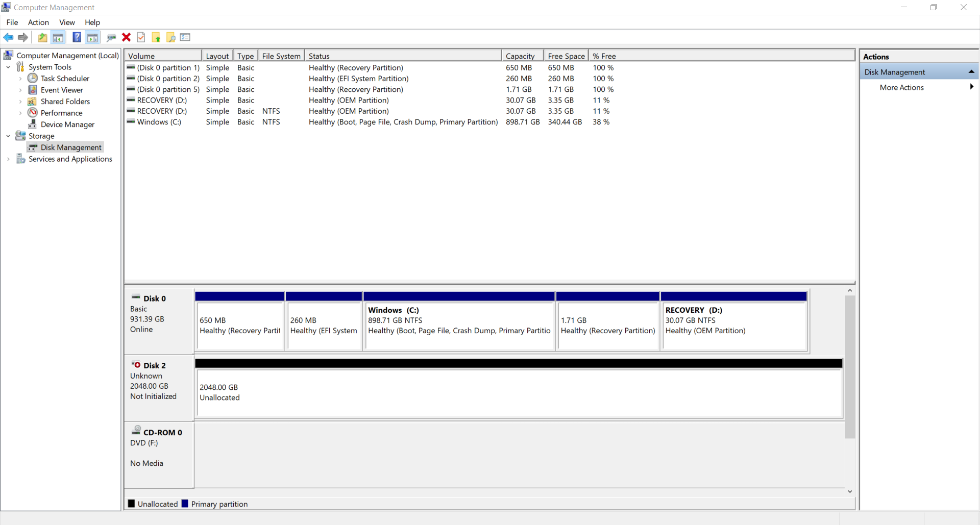
Task: Click the System Tools icon
Action: 20,67
